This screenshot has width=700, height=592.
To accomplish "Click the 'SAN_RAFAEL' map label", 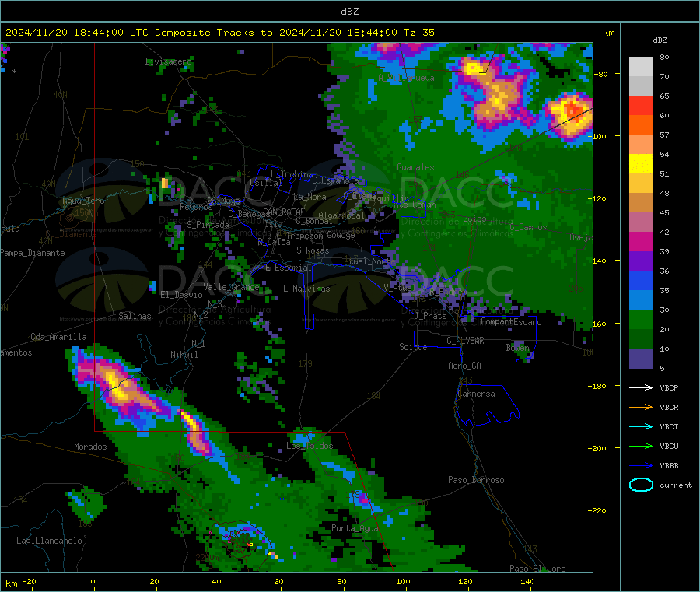I will [285, 212].
